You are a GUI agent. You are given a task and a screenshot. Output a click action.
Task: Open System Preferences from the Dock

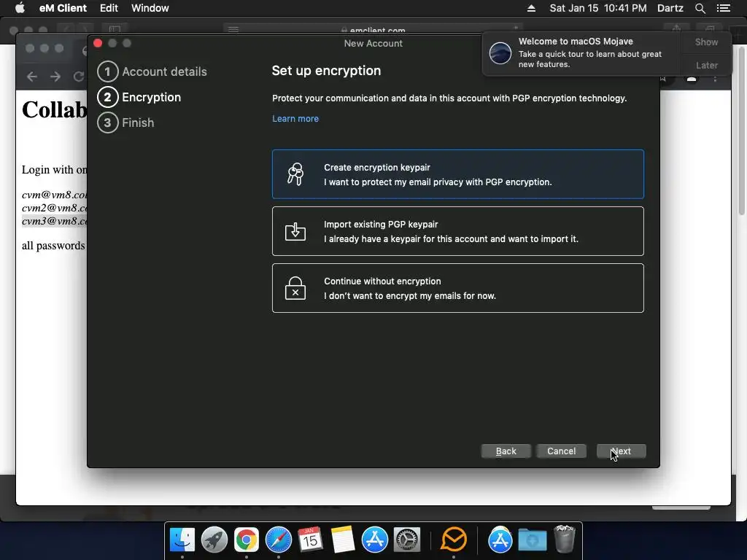(406, 540)
